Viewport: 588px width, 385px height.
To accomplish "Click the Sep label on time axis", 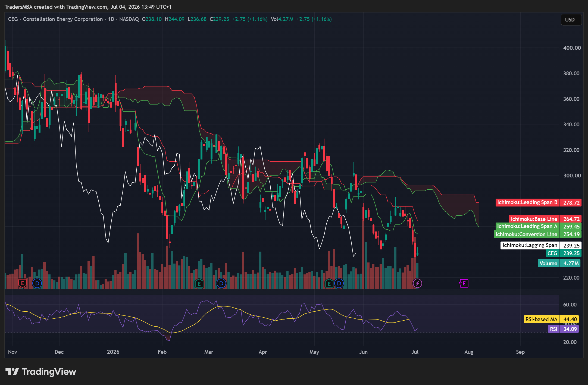I will click(x=520, y=352).
